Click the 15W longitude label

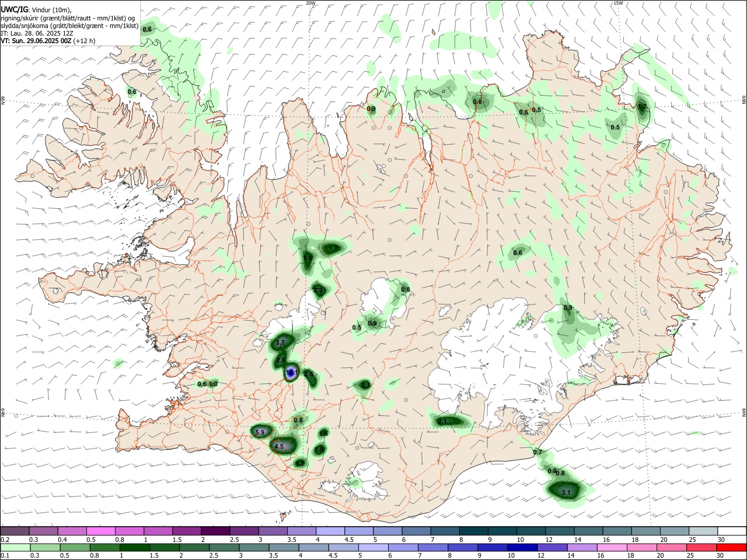click(618, 3)
